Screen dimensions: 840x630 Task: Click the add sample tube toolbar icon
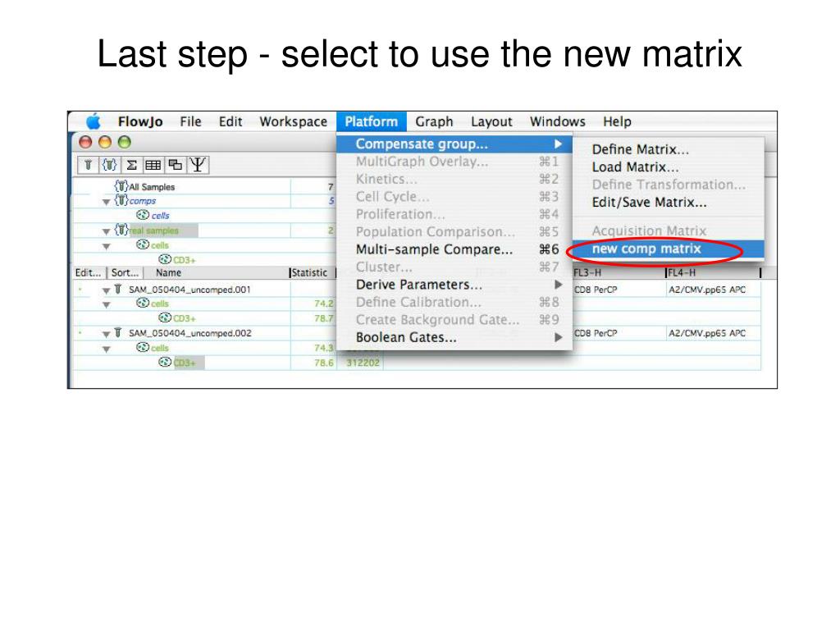89,165
